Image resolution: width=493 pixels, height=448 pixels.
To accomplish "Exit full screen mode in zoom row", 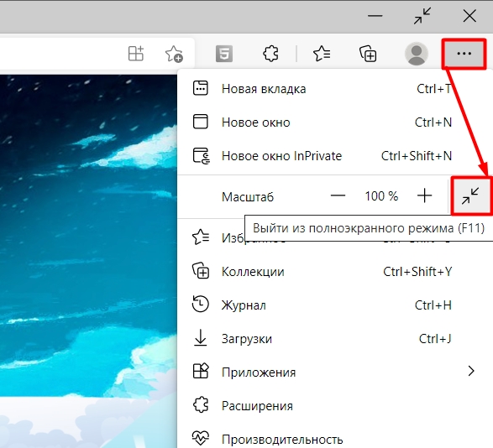I will click(470, 196).
